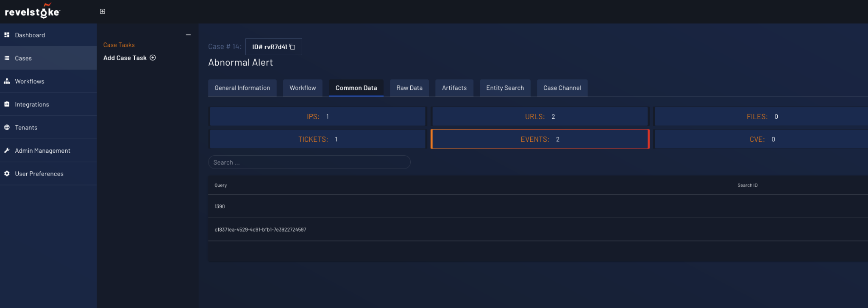Select the EVENTS: 2 data tile
The image size is (868, 308).
[540, 140]
